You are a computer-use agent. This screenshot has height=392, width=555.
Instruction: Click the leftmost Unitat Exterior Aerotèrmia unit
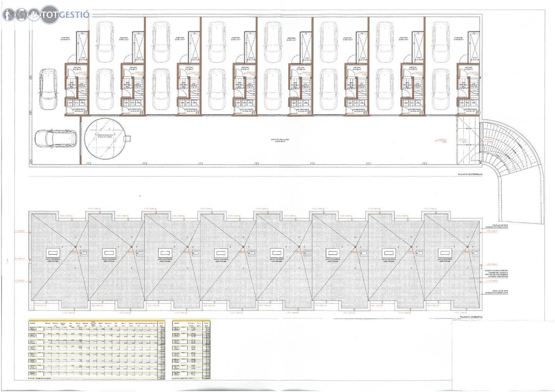[x=53, y=253]
